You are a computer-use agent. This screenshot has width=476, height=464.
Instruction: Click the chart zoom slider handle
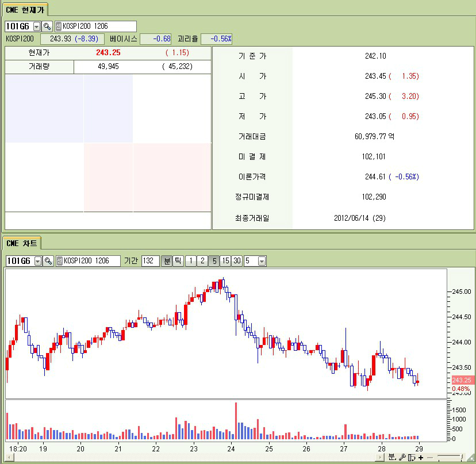click(462, 457)
